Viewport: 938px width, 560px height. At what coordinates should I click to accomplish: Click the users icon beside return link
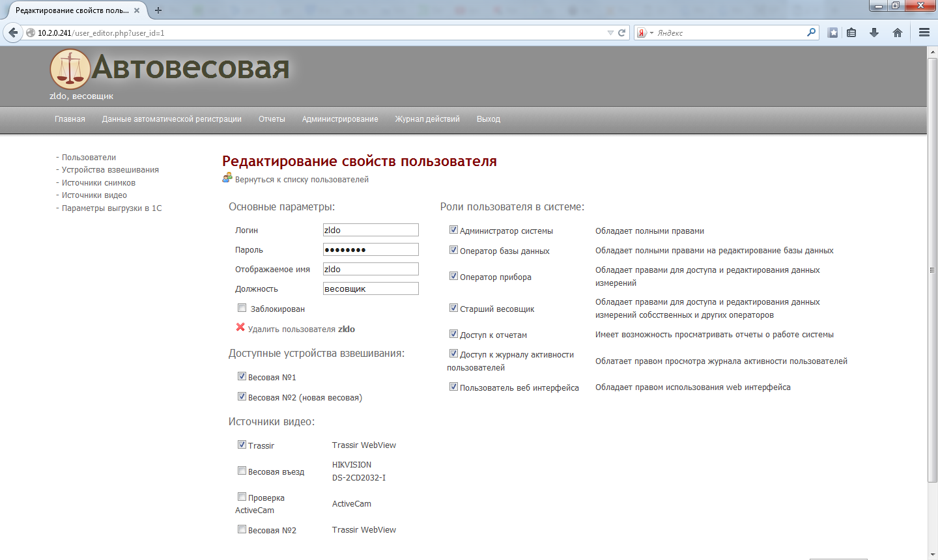(x=227, y=178)
